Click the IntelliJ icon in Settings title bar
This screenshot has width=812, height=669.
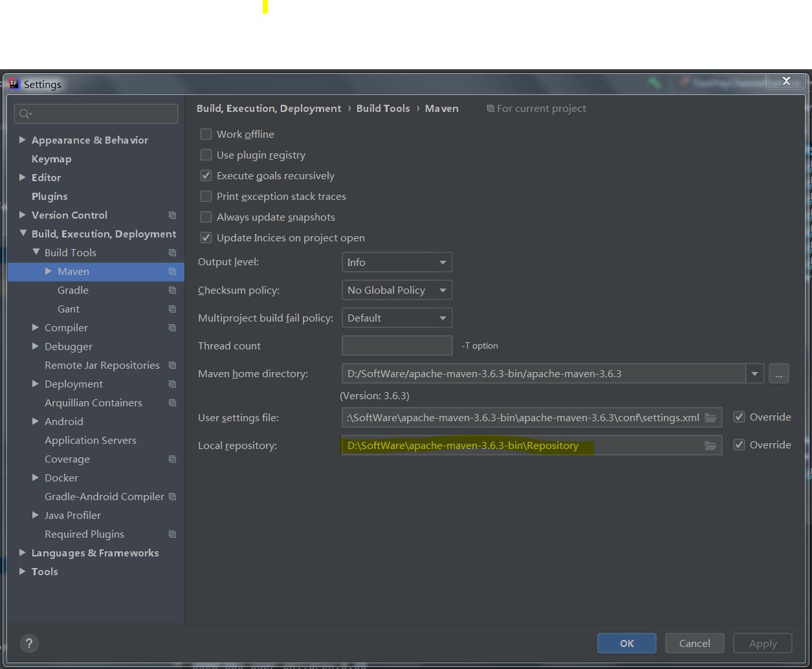click(x=14, y=84)
